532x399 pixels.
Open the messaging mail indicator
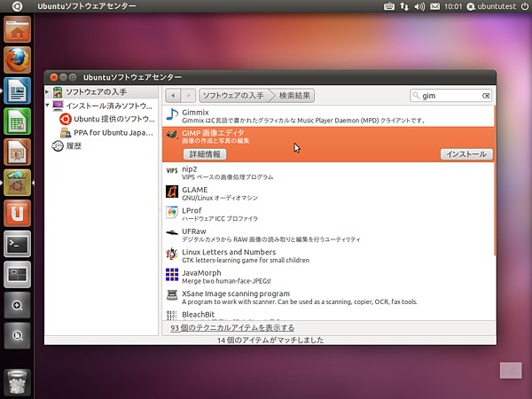tap(435, 6)
